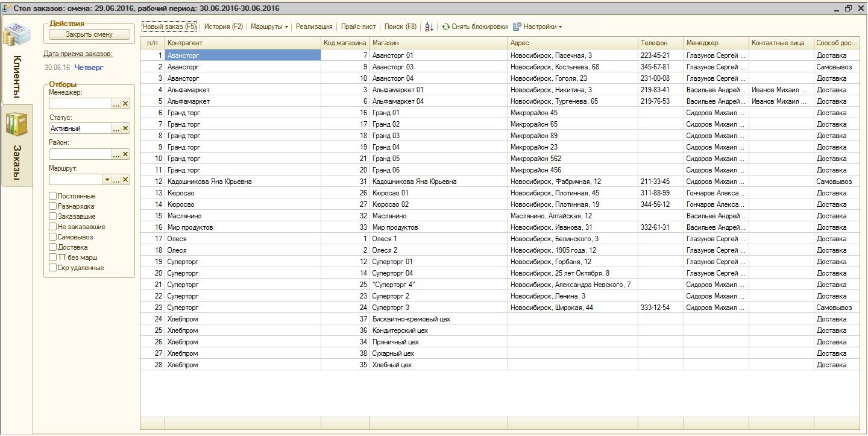Select the Альфамаркет 04 store cell

pos(438,101)
